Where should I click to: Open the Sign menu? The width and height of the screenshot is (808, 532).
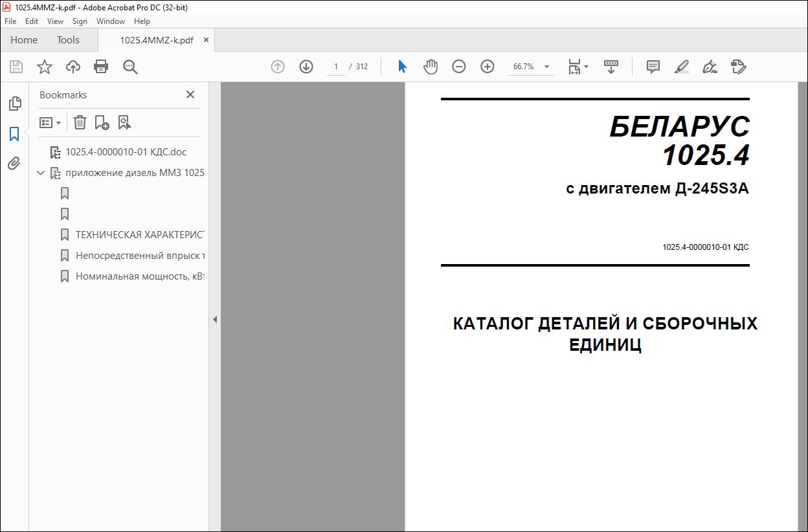pos(80,21)
